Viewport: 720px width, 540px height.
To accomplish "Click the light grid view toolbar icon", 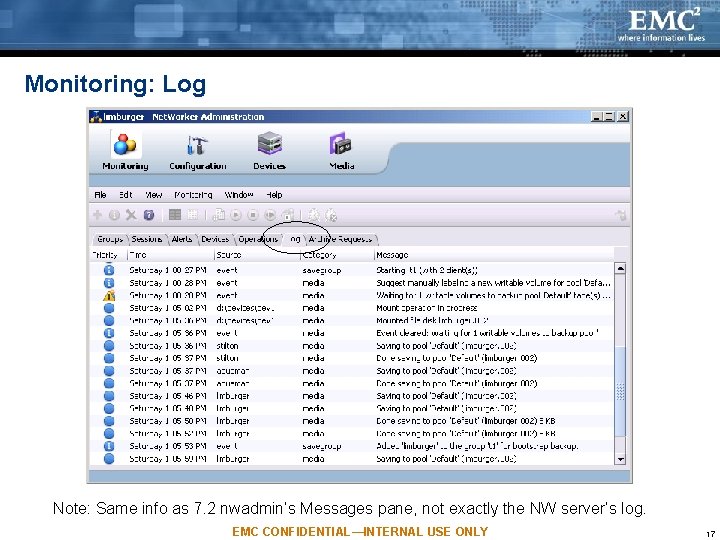I will click(x=192, y=214).
